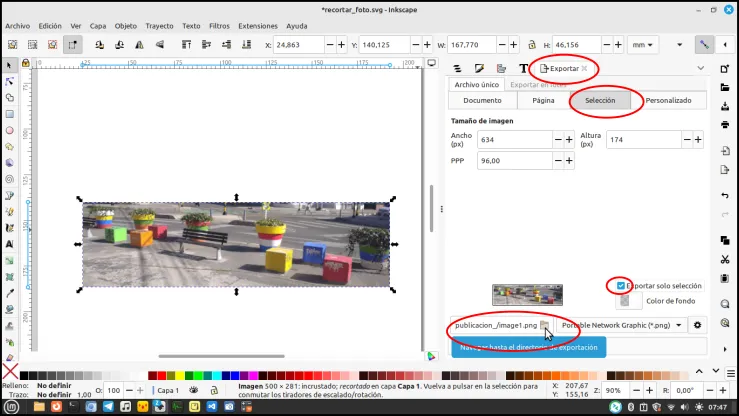
Task: Toggle Capa 1 layer visibility eye
Action: (x=193, y=390)
